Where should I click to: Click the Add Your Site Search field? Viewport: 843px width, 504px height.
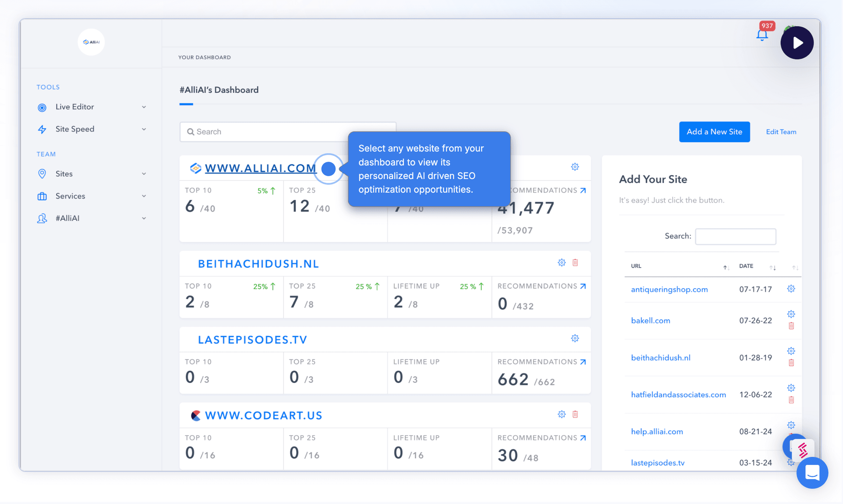tap(735, 236)
